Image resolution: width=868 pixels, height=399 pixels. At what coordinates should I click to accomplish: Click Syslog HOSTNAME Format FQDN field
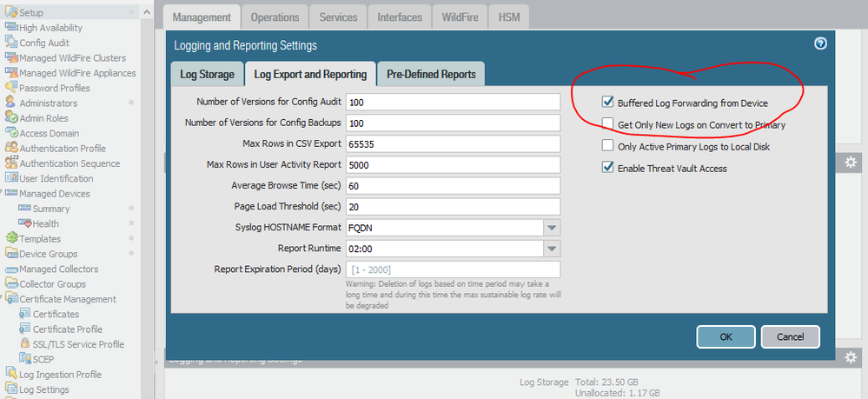click(x=445, y=228)
